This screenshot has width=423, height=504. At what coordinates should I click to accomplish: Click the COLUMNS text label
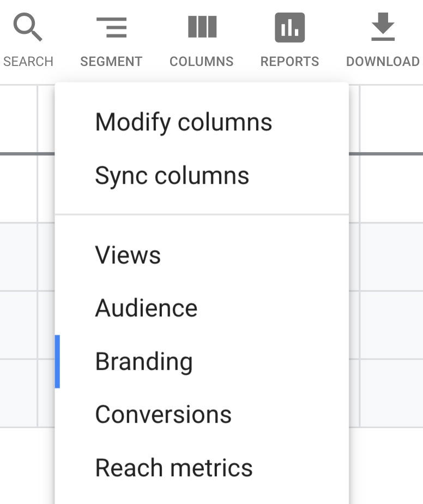tap(202, 62)
